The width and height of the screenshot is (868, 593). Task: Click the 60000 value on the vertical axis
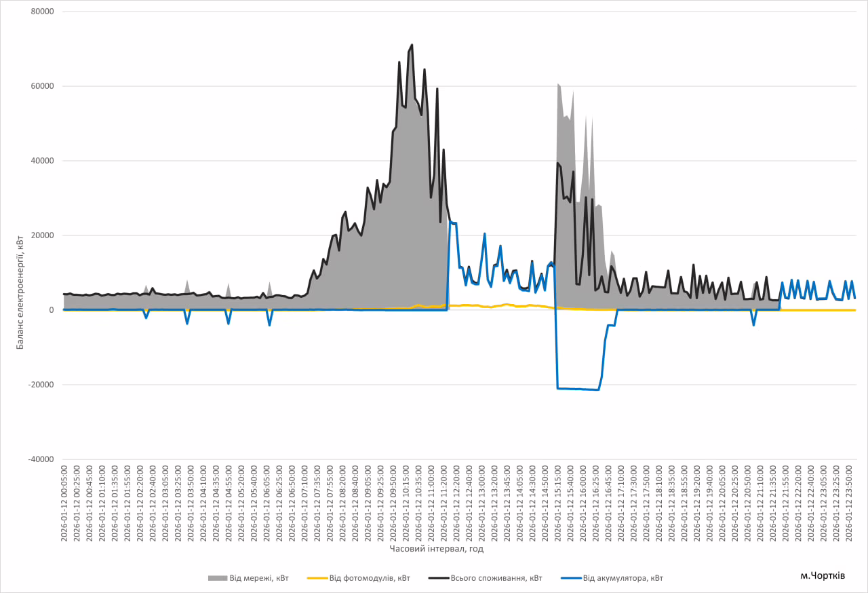(x=42, y=86)
